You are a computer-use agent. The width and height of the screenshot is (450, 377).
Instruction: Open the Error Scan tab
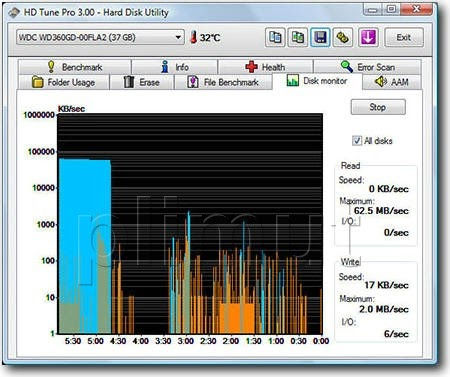368,67
